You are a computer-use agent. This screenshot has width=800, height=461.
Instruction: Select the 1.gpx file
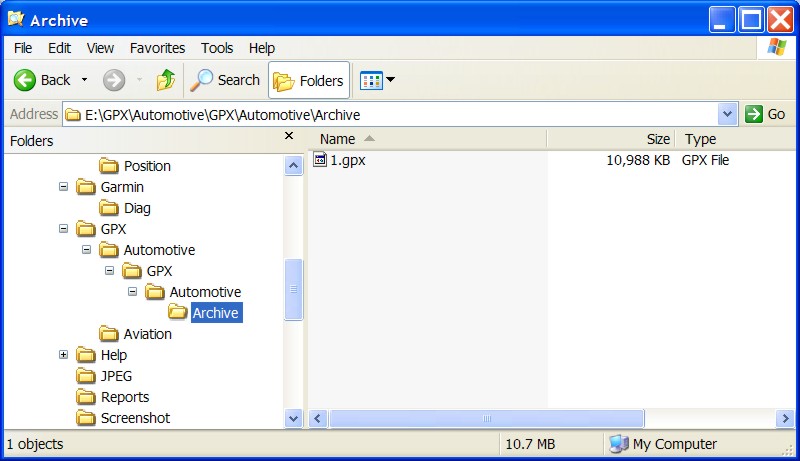coord(347,160)
